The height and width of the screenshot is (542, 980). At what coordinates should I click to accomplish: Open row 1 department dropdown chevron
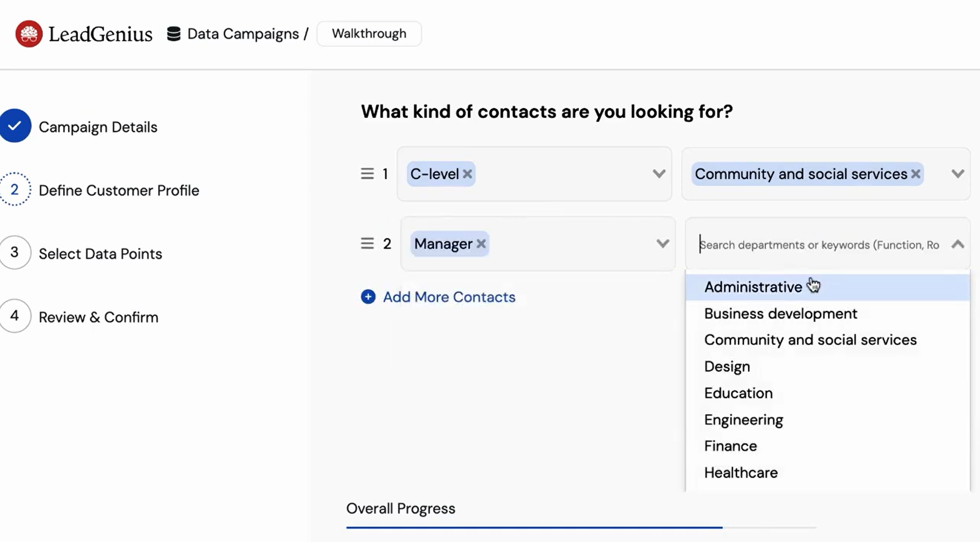click(958, 174)
